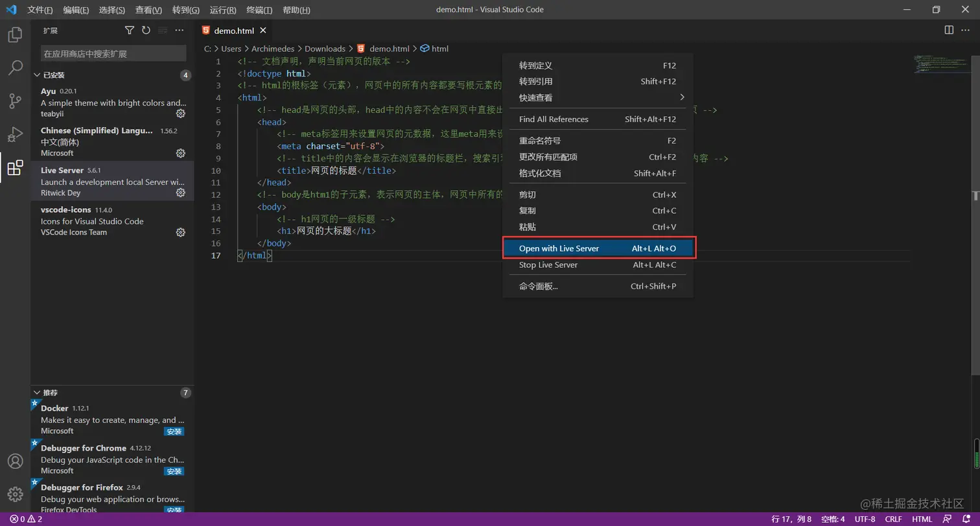Viewport: 980px width, 526px height.
Task: Open Ayu extension manage gear
Action: (x=181, y=114)
